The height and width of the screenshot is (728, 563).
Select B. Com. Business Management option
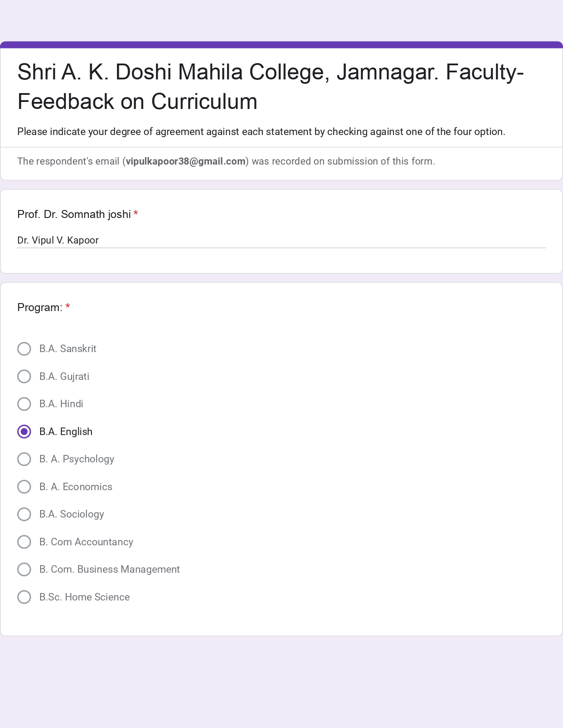coord(24,570)
